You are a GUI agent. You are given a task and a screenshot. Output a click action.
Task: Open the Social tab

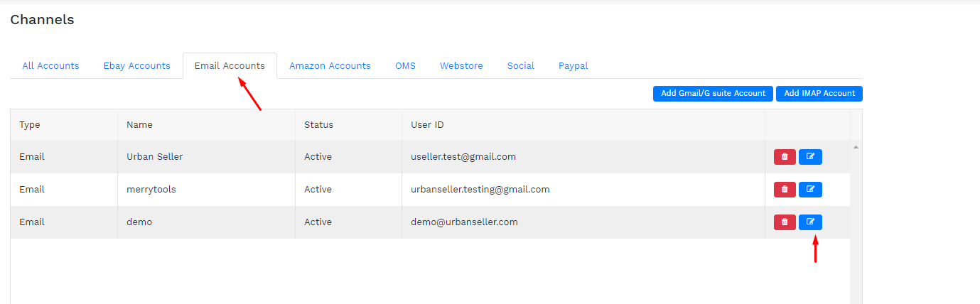pos(521,66)
